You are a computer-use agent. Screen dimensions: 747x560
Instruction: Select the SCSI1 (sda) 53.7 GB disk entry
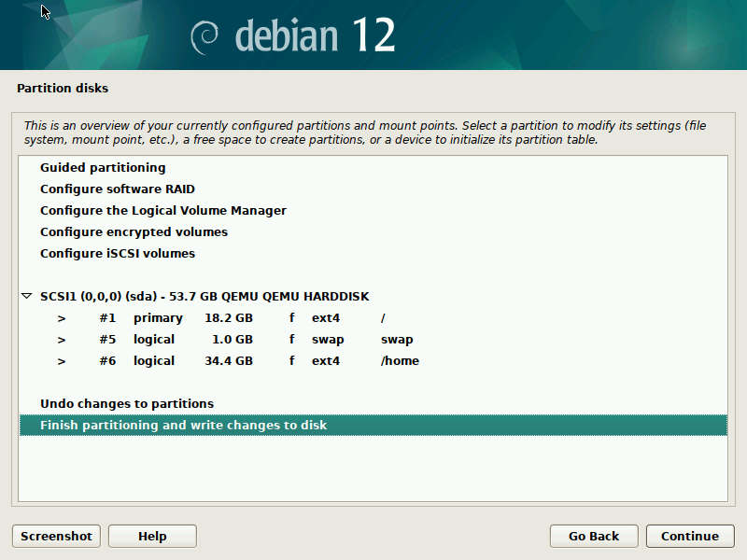(x=204, y=297)
